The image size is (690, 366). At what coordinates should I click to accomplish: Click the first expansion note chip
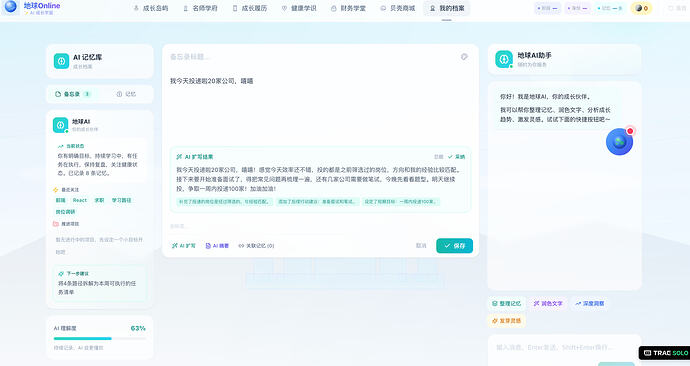[x=225, y=201]
